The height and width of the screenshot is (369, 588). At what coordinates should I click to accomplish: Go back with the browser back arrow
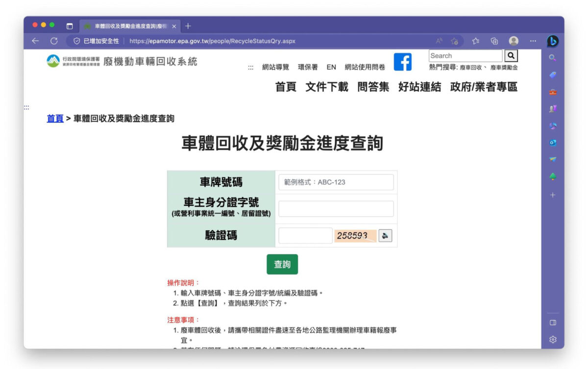[x=35, y=41]
